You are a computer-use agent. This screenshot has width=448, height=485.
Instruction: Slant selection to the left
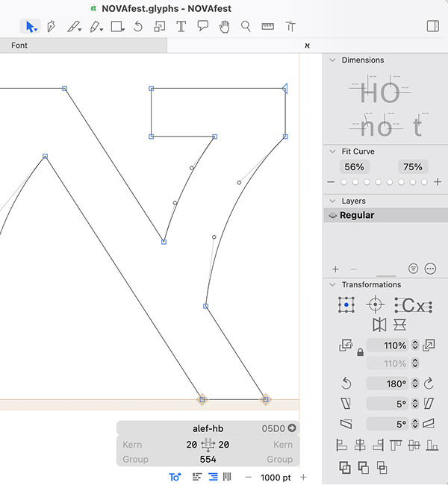[x=346, y=404]
